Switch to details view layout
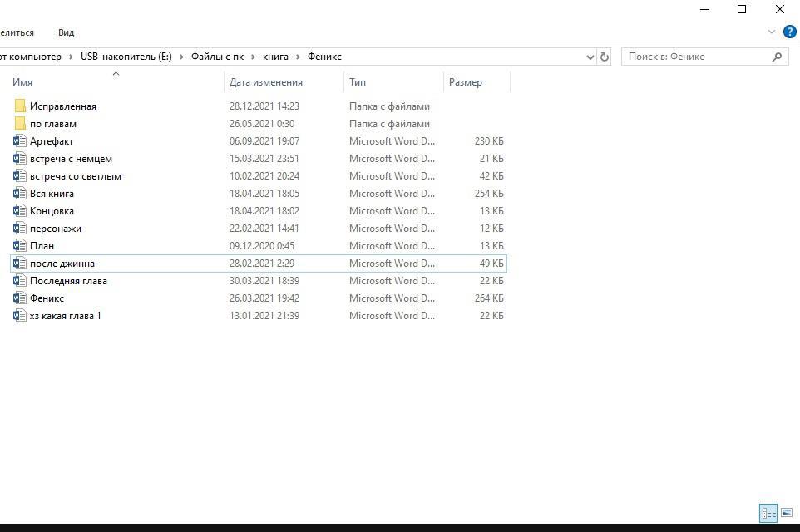This screenshot has width=800, height=532. (x=768, y=513)
